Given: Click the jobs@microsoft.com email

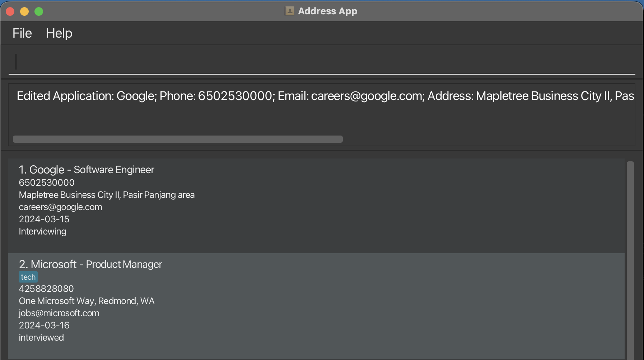Looking at the screenshot, I should pos(59,313).
